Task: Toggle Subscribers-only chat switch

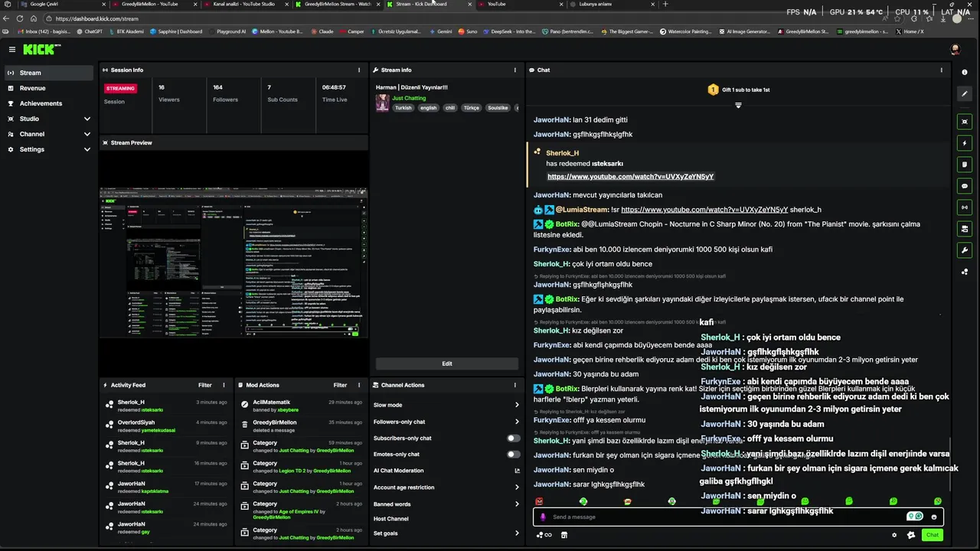Action: pyautogui.click(x=514, y=438)
